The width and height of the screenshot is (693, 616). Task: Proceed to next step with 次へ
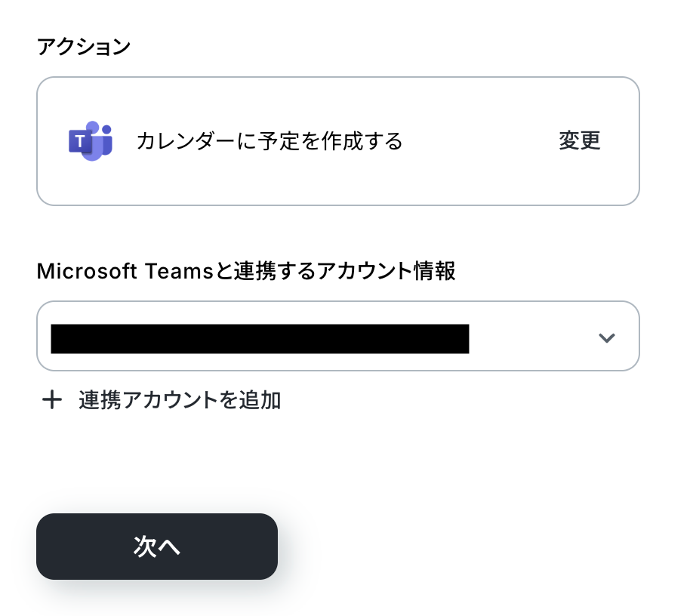click(157, 547)
